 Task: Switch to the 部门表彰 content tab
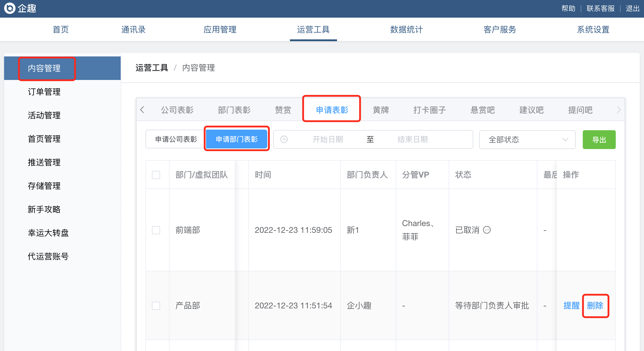pyautogui.click(x=234, y=110)
